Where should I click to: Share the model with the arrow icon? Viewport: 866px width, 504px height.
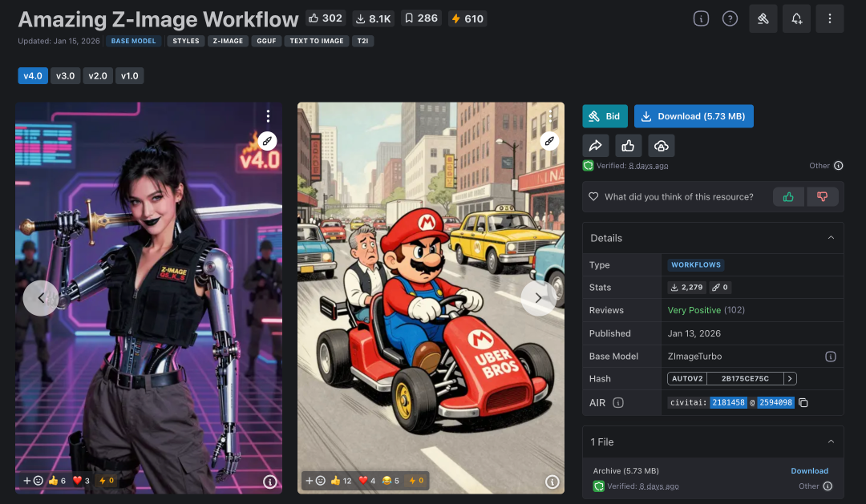pyautogui.click(x=595, y=146)
